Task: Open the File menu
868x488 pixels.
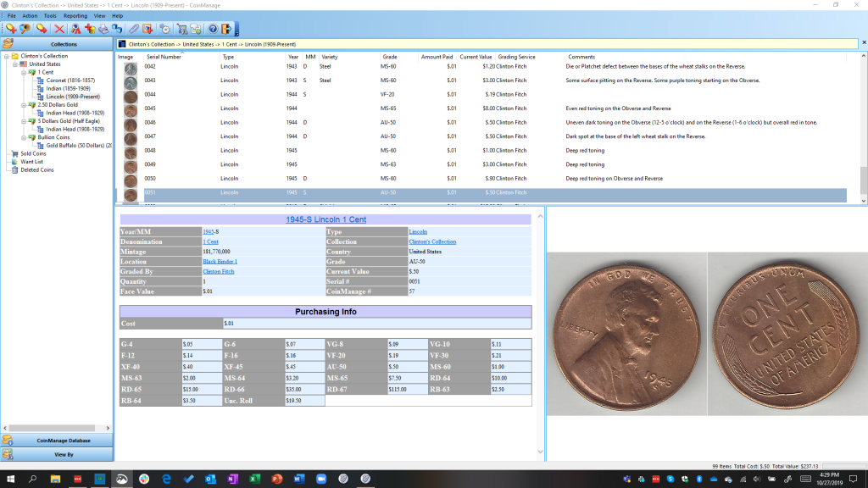Action: (12, 16)
